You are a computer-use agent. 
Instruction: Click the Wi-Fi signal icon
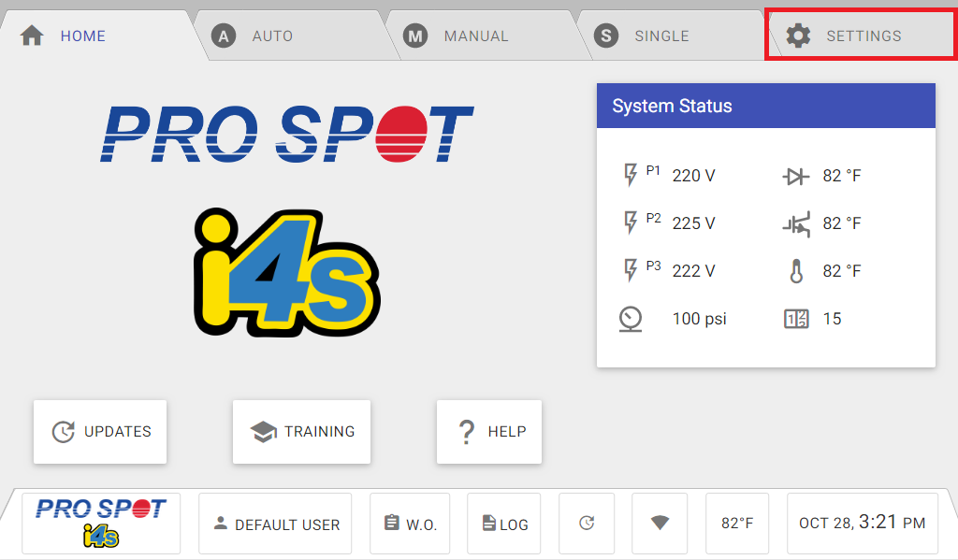(x=660, y=524)
